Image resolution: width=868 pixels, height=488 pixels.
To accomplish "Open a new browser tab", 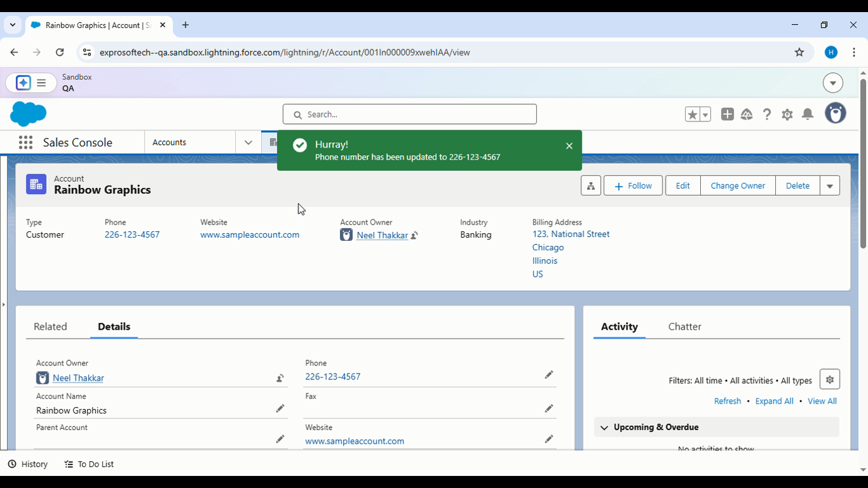I will point(186,25).
